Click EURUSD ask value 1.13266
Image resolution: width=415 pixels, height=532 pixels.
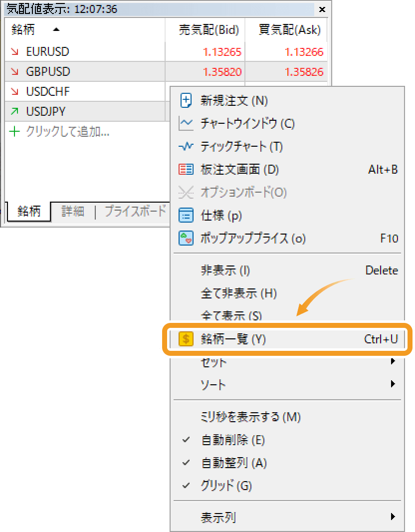[x=304, y=52]
